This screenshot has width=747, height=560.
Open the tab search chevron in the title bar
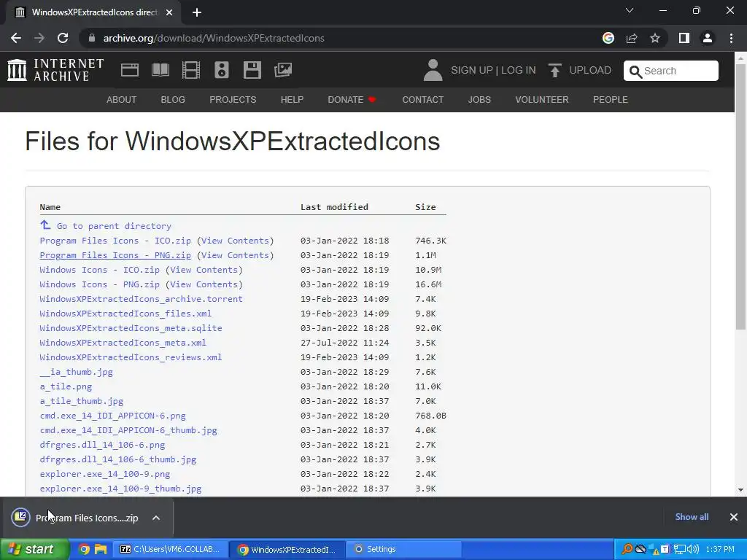[x=630, y=10]
